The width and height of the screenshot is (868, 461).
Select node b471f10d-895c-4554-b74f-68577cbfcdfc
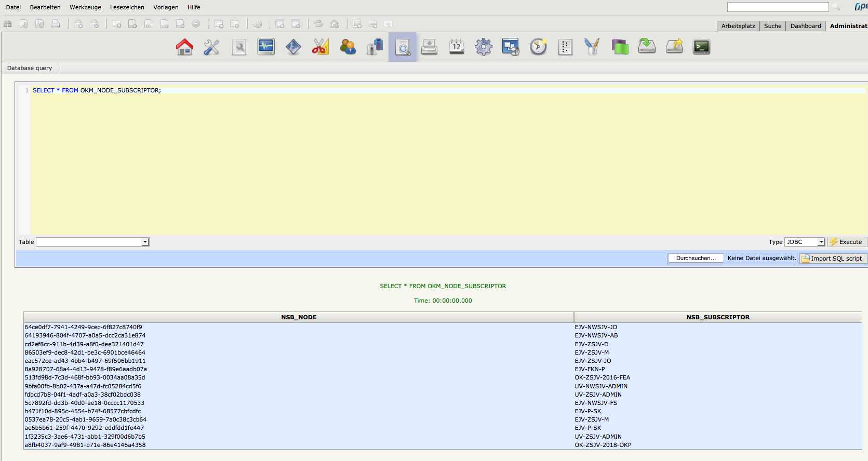pos(83,411)
